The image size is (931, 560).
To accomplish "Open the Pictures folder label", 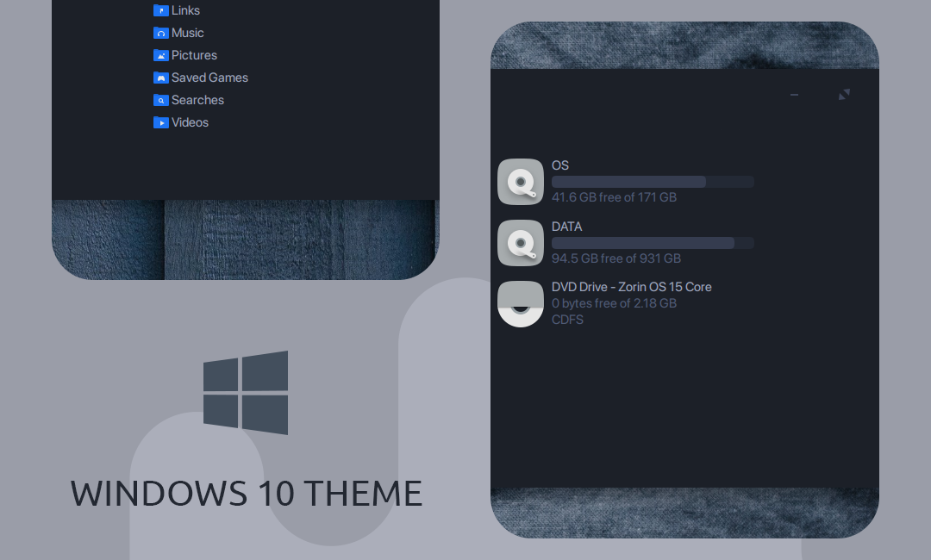I will coord(194,55).
